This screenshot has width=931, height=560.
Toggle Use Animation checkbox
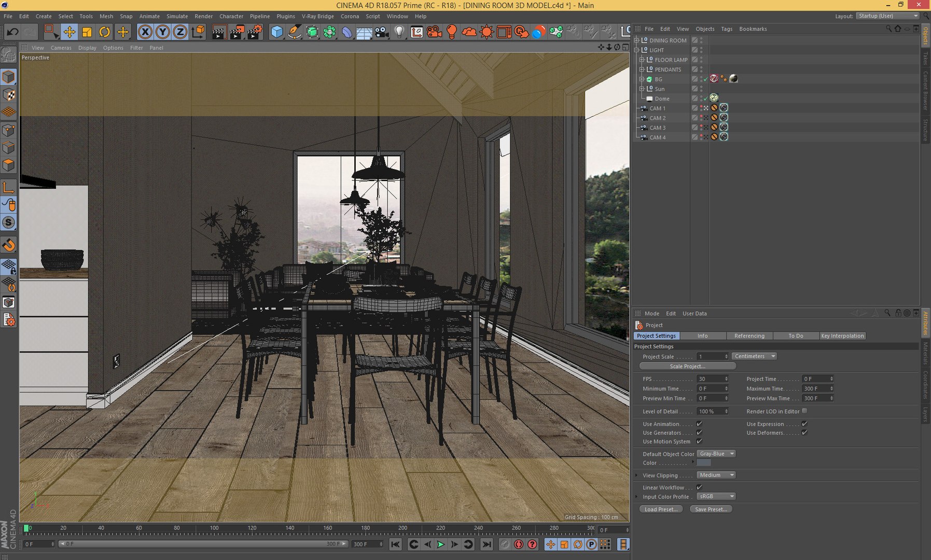(699, 424)
